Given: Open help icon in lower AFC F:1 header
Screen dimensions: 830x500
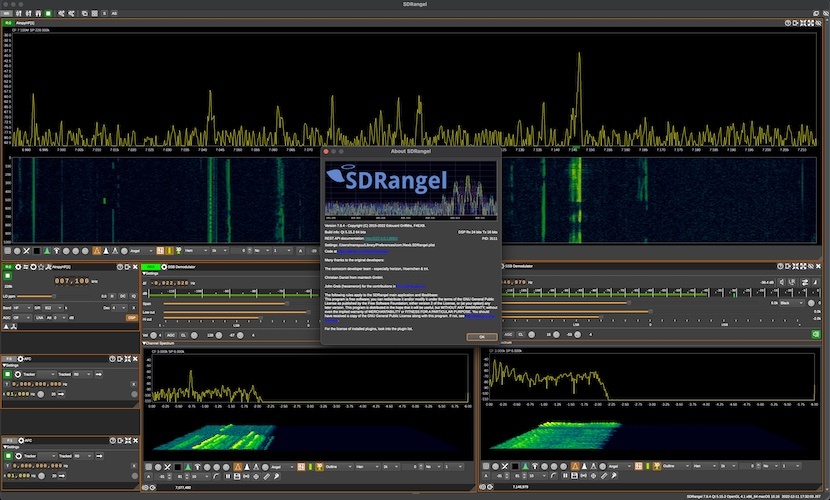Looking at the screenshot, I should (x=112, y=440).
